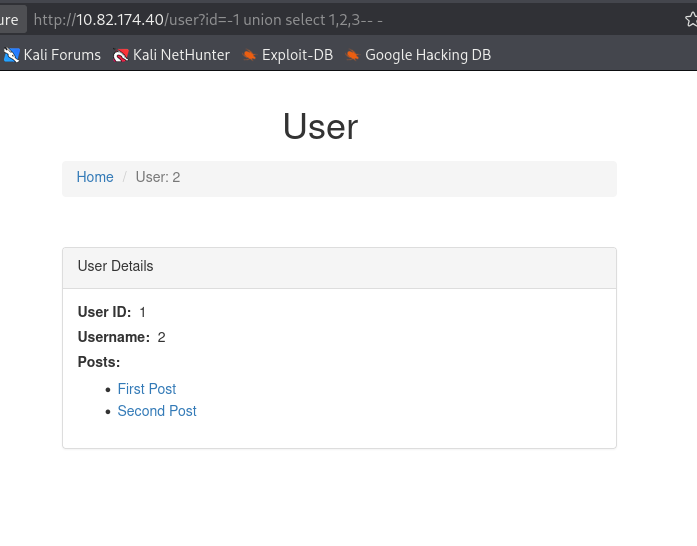Click the 'User ID:' label
This screenshot has width=697, height=546.
pyautogui.click(x=104, y=312)
